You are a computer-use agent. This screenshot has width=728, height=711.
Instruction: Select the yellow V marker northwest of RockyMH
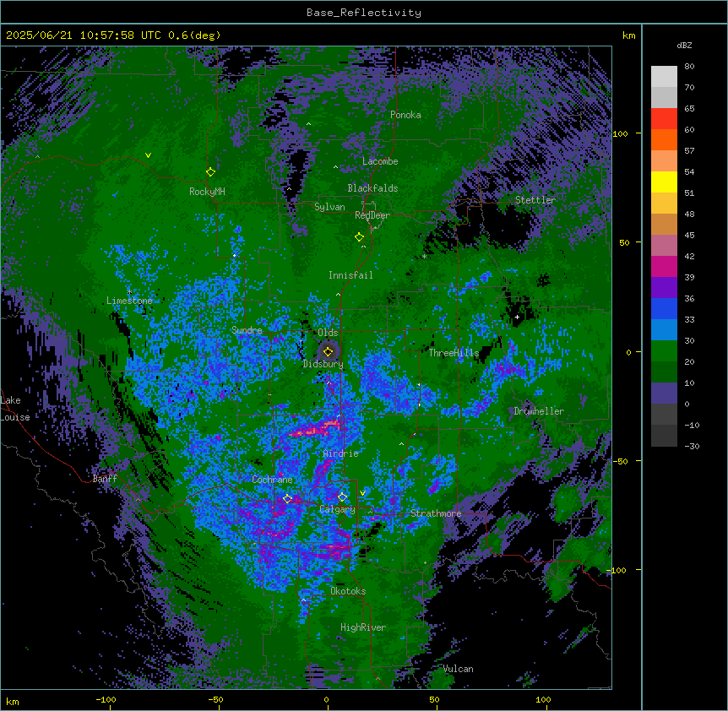coord(148,155)
